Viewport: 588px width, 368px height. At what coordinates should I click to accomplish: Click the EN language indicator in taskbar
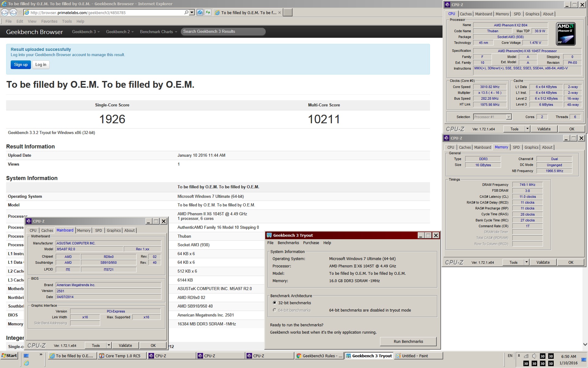[510, 356]
